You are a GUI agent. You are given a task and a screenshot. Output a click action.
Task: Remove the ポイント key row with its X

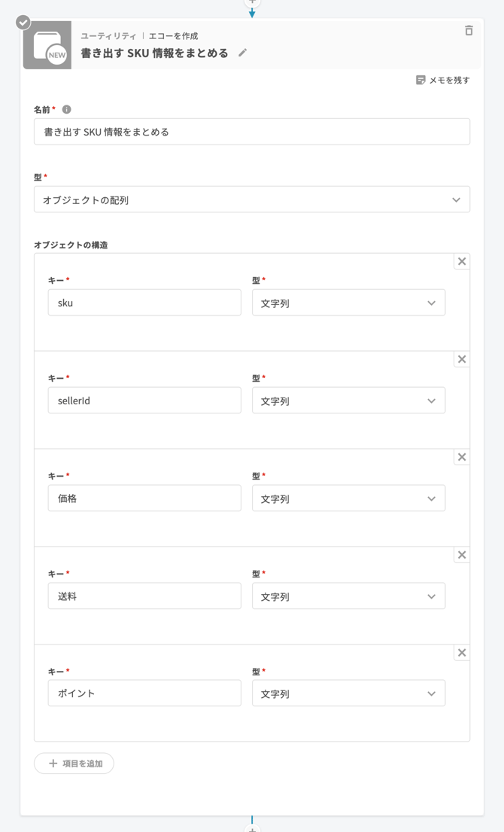click(462, 652)
